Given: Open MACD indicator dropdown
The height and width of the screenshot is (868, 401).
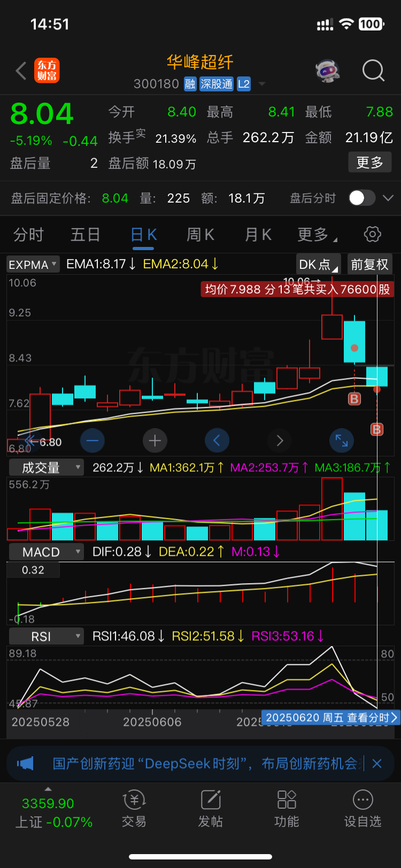Looking at the screenshot, I should point(47,552).
